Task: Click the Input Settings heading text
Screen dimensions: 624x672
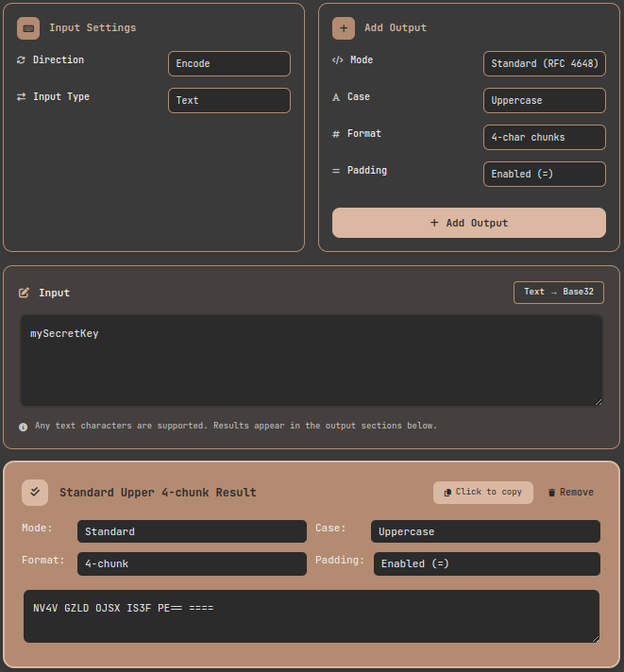Action: pyautogui.click(x=93, y=28)
